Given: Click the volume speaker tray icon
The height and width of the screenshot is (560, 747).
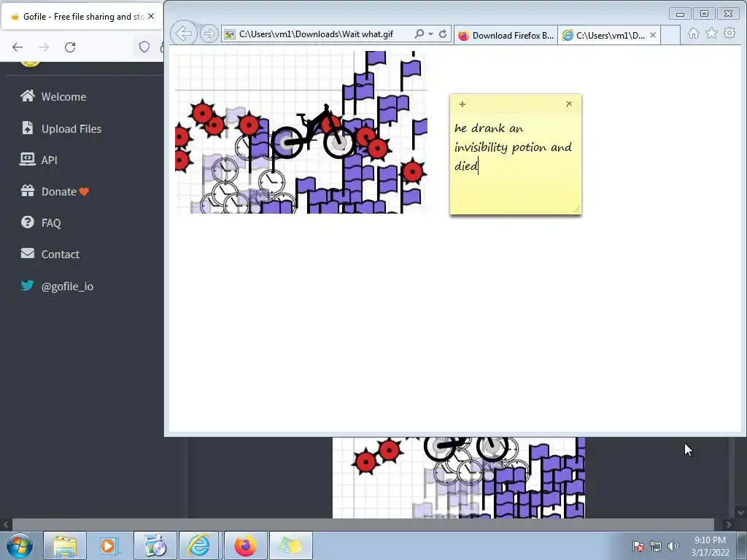Looking at the screenshot, I should (x=673, y=546).
